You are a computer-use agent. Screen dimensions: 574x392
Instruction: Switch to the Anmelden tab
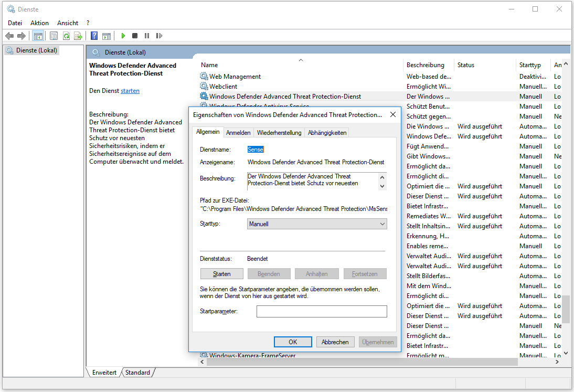(238, 133)
